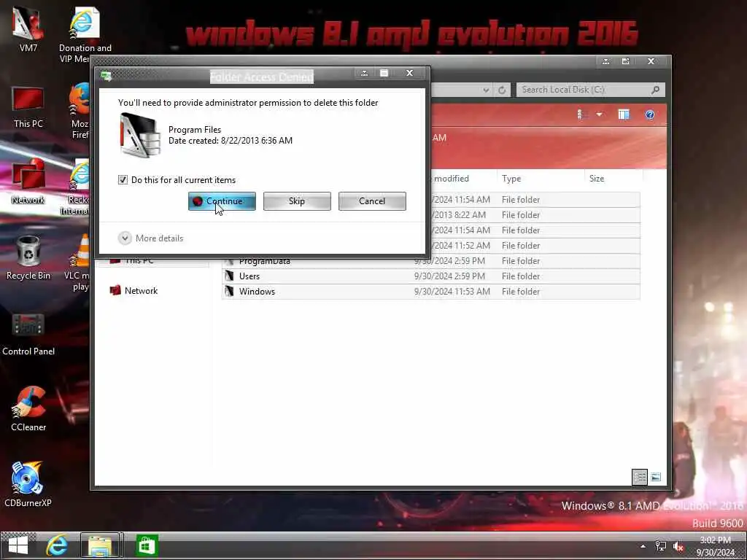
Task: Cancel the folder deletion dialog
Action: (x=372, y=201)
